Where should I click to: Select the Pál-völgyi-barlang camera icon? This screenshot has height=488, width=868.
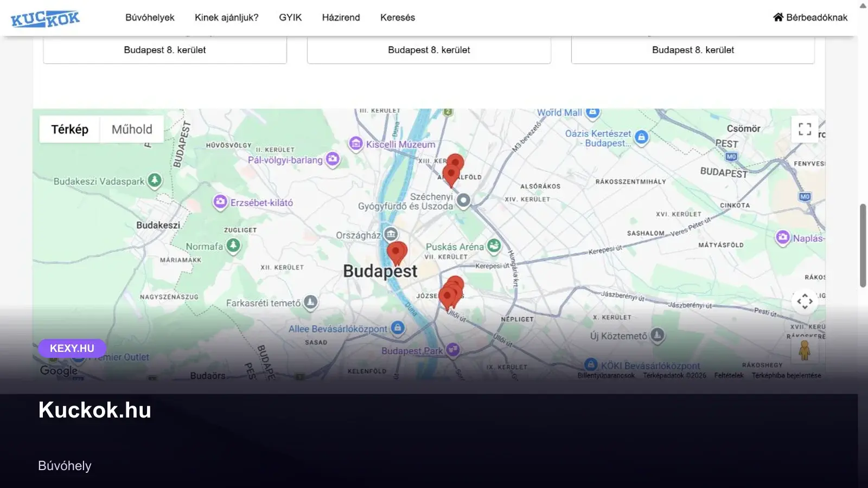pos(333,159)
